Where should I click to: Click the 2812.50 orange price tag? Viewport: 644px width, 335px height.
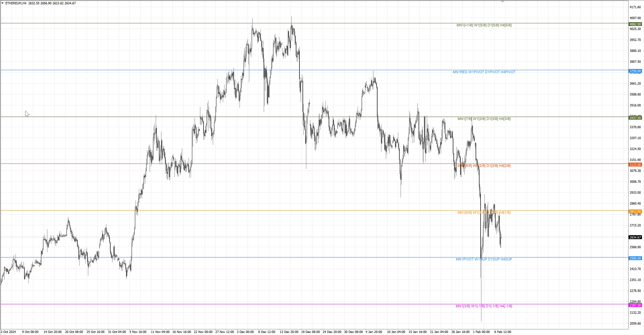(x=635, y=211)
